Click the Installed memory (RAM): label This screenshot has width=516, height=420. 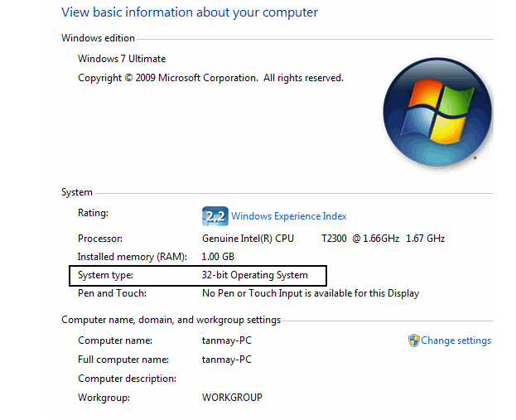coord(133,257)
